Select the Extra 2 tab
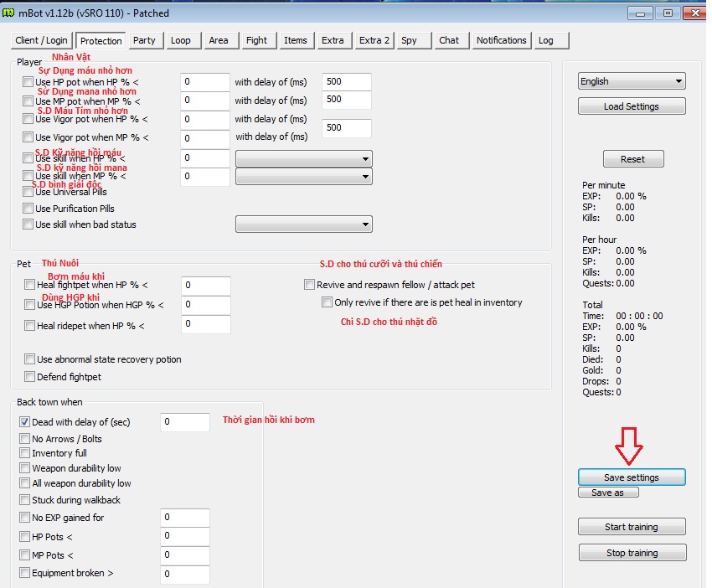The image size is (712, 588). click(374, 40)
